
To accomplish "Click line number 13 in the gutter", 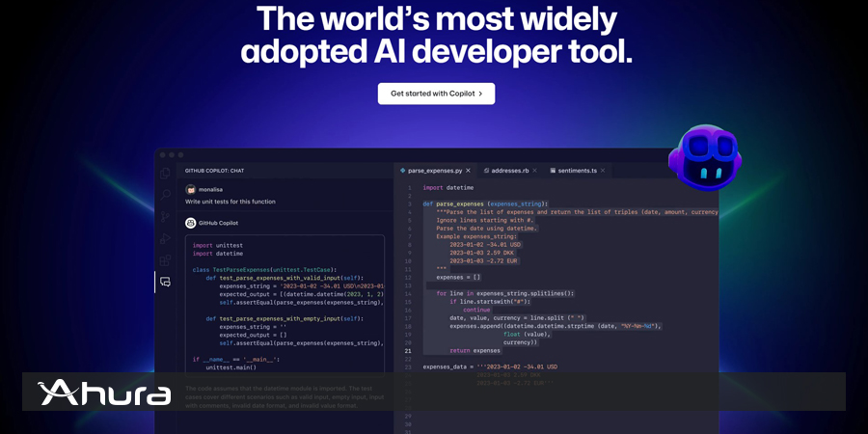I will (408, 285).
